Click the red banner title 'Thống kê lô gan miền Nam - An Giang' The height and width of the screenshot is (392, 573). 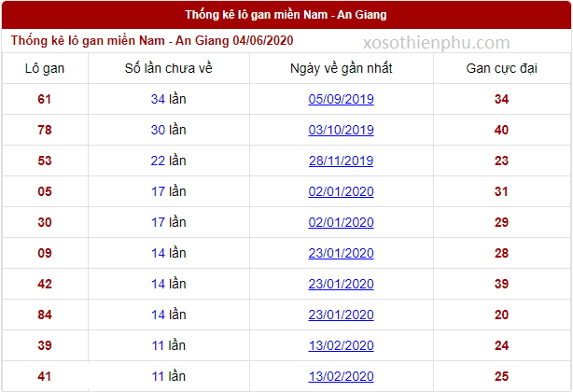pos(286,15)
